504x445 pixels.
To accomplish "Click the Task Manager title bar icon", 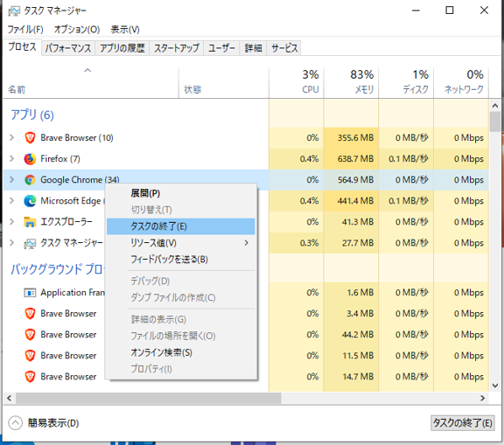I will click(14, 11).
